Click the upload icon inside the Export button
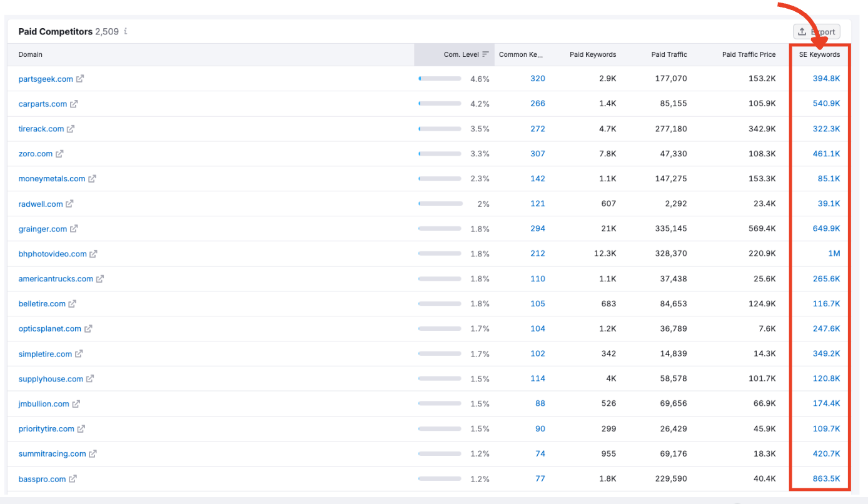The width and height of the screenshot is (868, 504). click(x=801, y=31)
